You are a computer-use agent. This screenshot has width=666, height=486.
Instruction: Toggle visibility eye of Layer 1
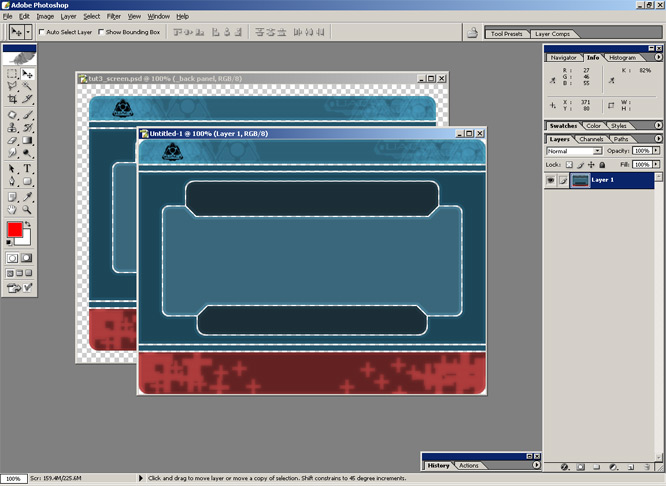click(x=550, y=180)
